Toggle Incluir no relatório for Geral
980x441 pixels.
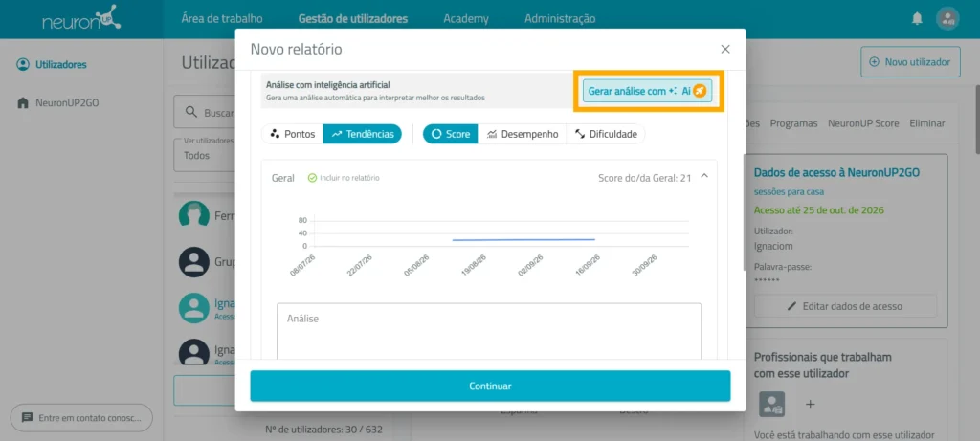pos(344,178)
